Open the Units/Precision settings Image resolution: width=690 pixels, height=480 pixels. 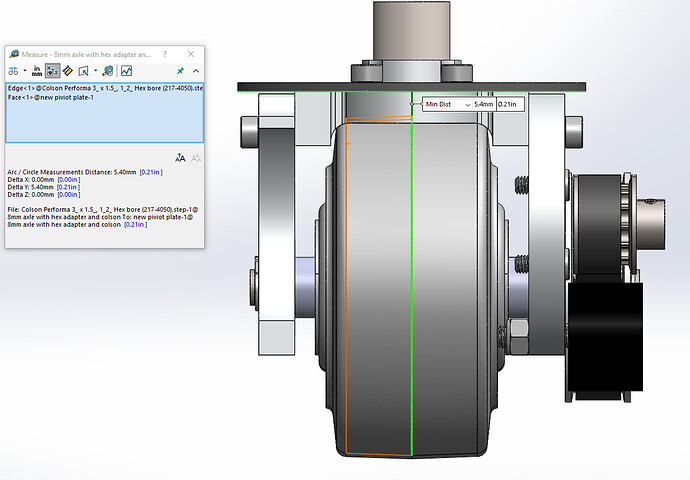click(38, 71)
